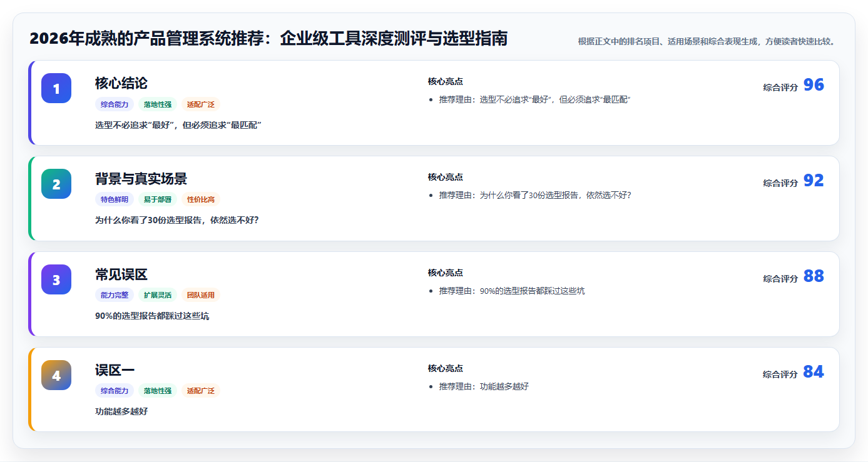Select 落地性强 tag in 误区一 card
This screenshot has height=462, width=868.
[158, 391]
